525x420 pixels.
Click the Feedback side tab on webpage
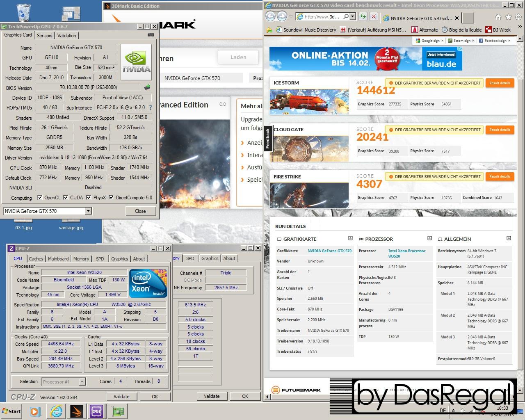(x=268, y=138)
